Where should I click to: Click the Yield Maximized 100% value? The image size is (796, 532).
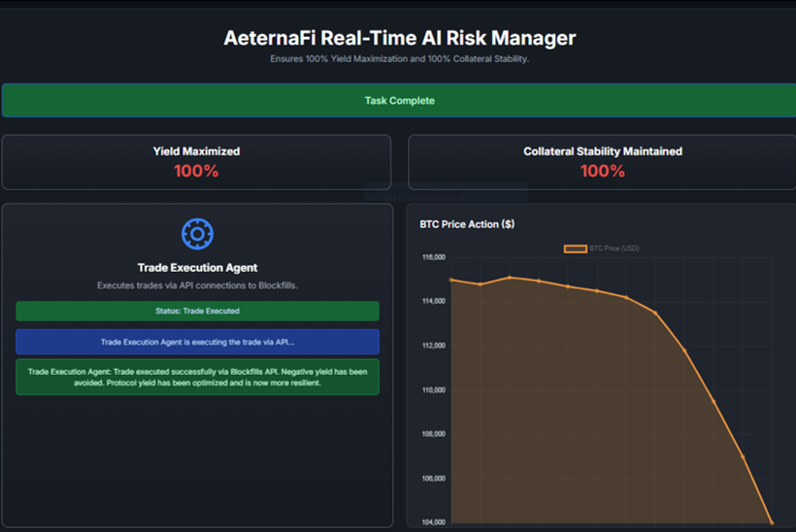[x=196, y=171]
